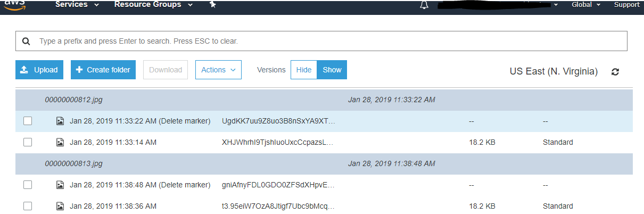The height and width of the screenshot is (214, 644).
Task: Click the search magnifier icon
Action: point(26,41)
